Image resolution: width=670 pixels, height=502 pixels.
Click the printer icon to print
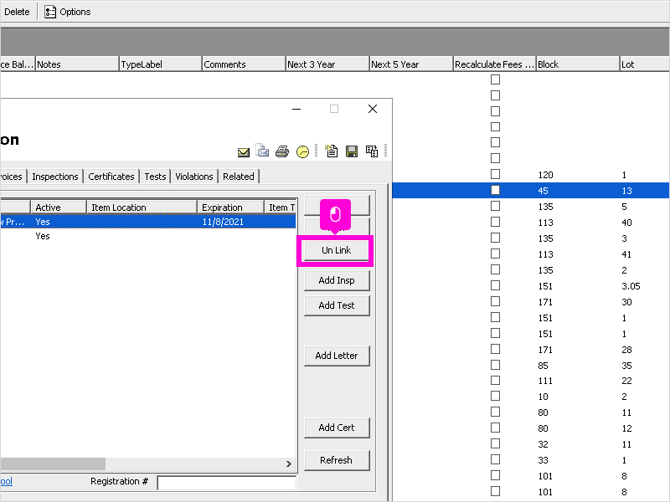click(282, 151)
